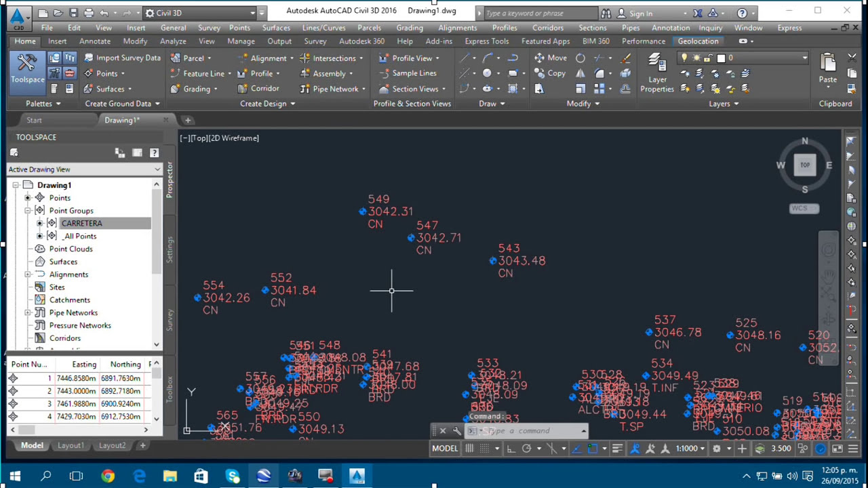This screenshot has height=488, width=868.
Task: Toggle 2D object snap
Action: 593,448
